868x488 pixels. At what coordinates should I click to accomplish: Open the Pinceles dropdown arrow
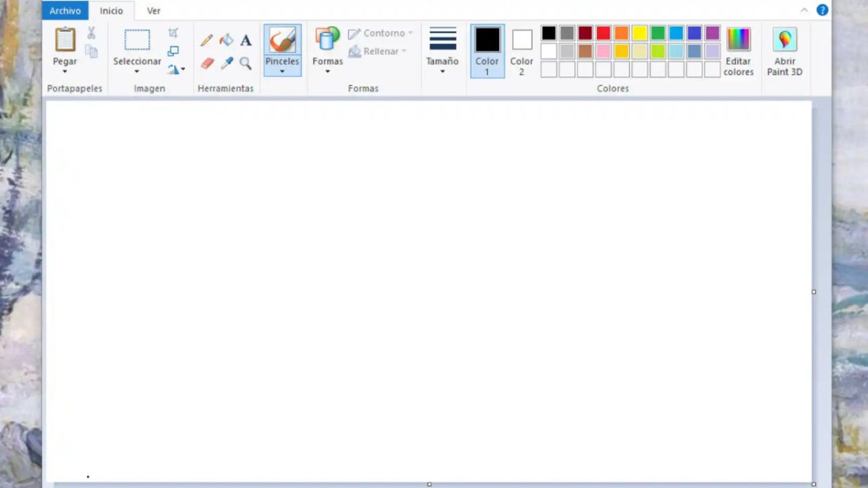click(282, 71)
